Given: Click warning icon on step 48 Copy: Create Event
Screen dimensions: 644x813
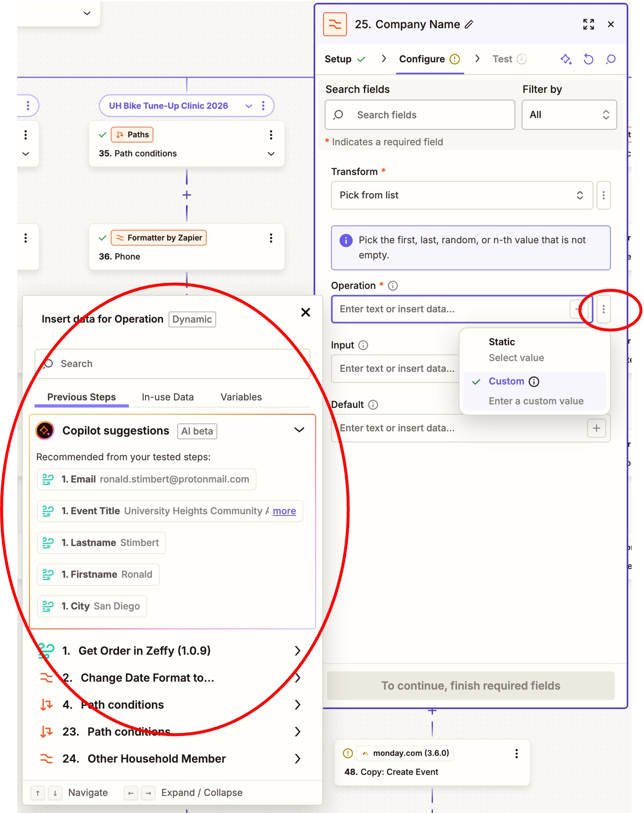Looking at the screenshot, I should (x=348, y=754).
